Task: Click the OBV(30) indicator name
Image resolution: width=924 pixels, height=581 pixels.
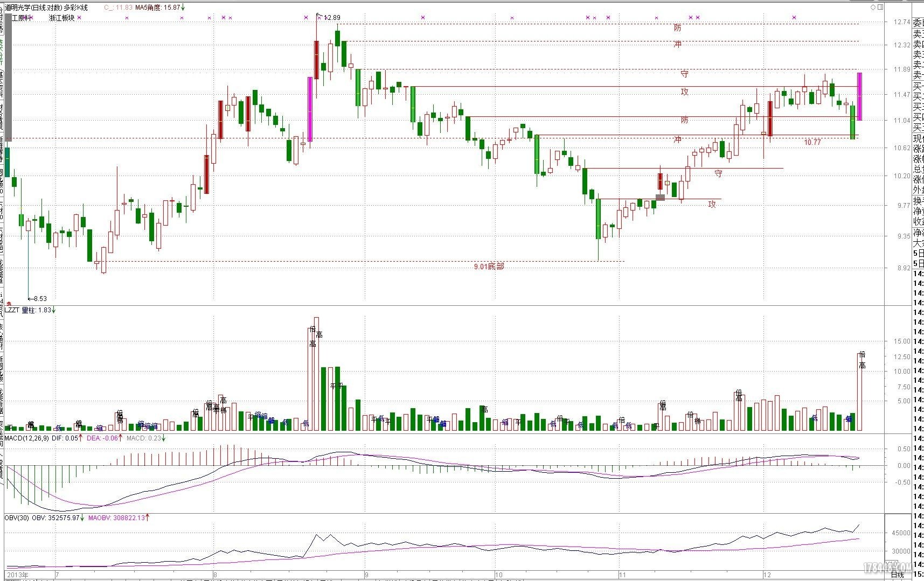Action: 17,518
